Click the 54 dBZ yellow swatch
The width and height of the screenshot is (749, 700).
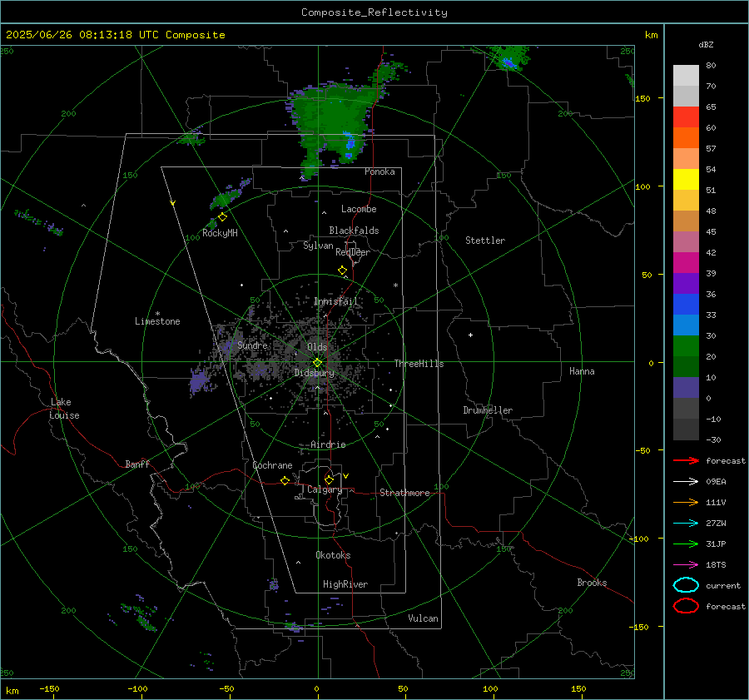(686, 180)
